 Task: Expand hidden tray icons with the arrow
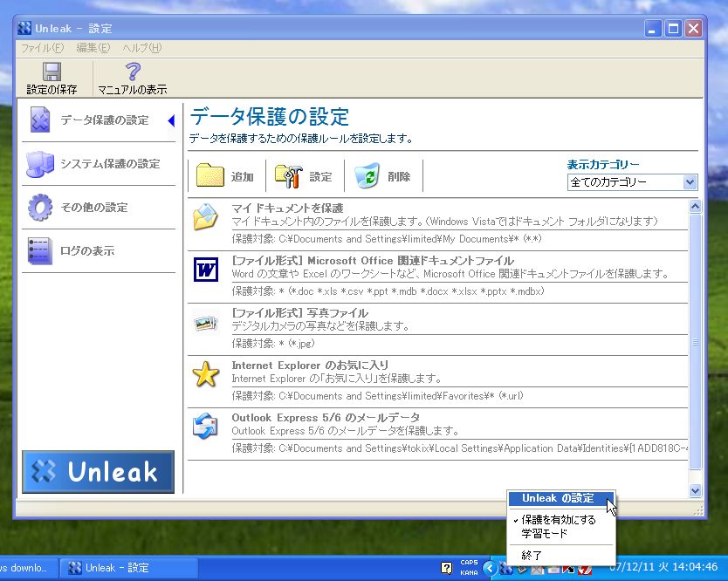coord(490,568)
